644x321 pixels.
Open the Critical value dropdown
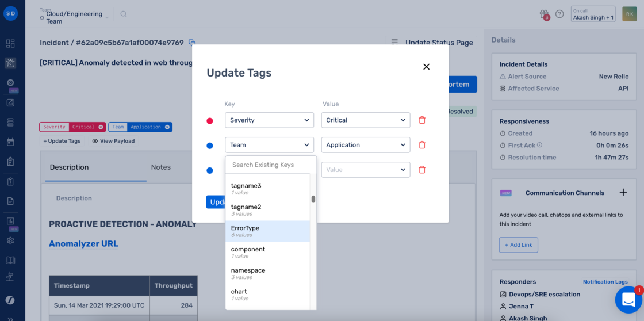(x=366, y=120)
